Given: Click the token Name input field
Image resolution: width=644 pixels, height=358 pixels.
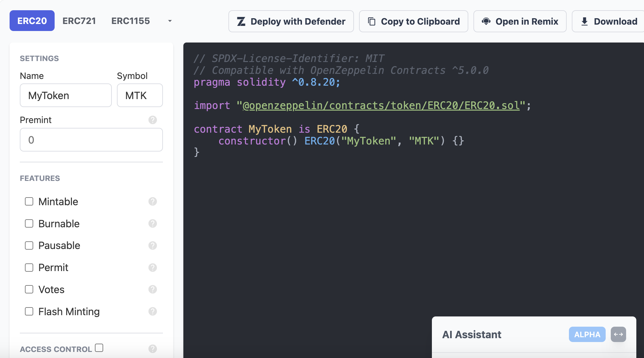Looking at the screenshot, I should point(66,96).
